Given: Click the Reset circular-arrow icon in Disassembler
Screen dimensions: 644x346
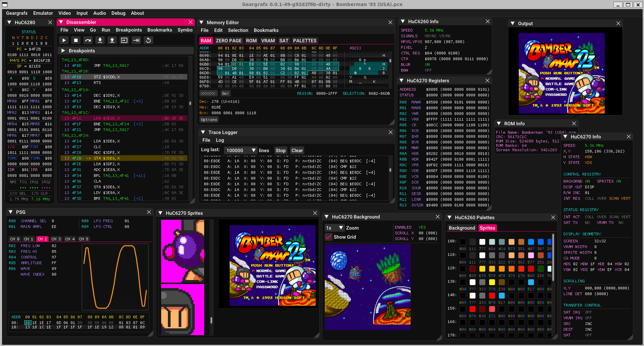Looking at the screenshot, I should pos(148,40).
